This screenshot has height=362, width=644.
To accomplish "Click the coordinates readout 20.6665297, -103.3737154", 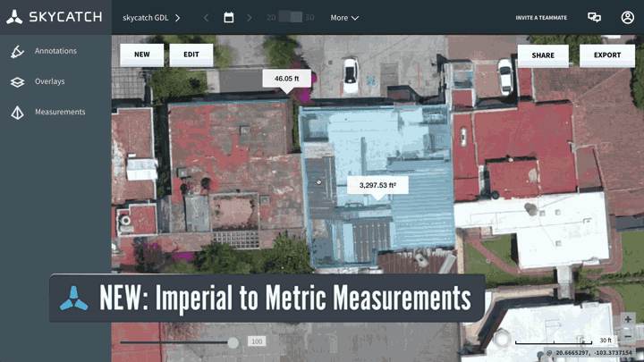I will 594,352.
